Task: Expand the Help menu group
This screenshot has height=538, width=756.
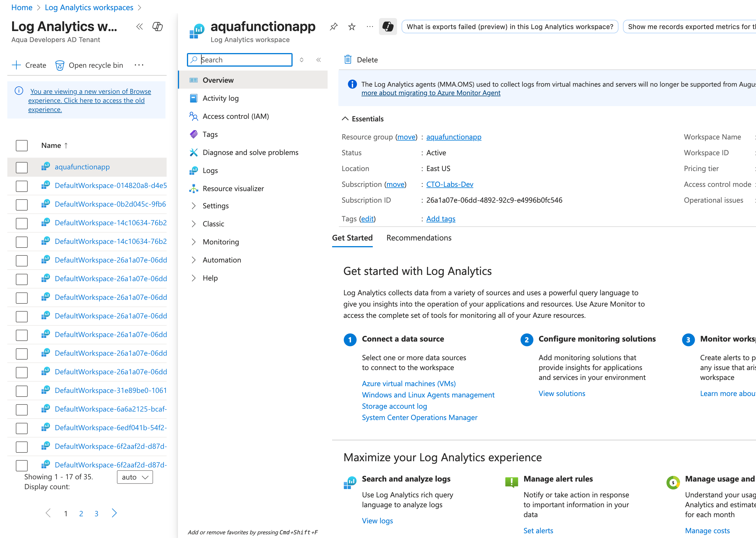Action: [x=193, y=278]
